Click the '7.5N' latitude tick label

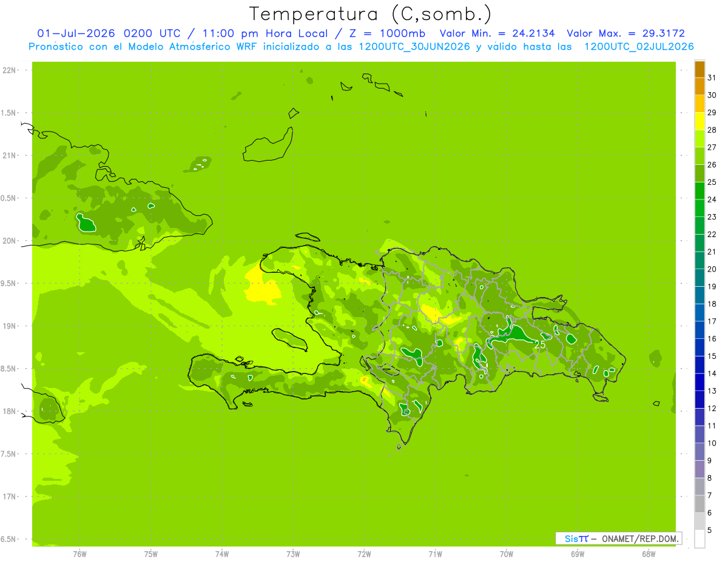[9, 453]
